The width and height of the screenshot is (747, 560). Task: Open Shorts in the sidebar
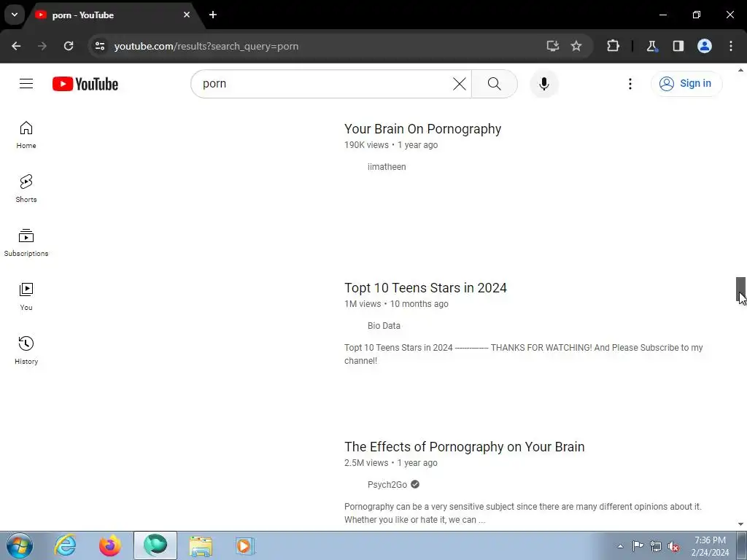(x=26, y=189)
